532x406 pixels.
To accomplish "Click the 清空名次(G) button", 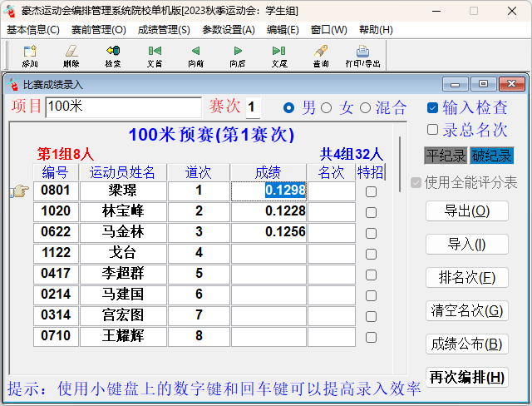I will click(x=467, y=311).
